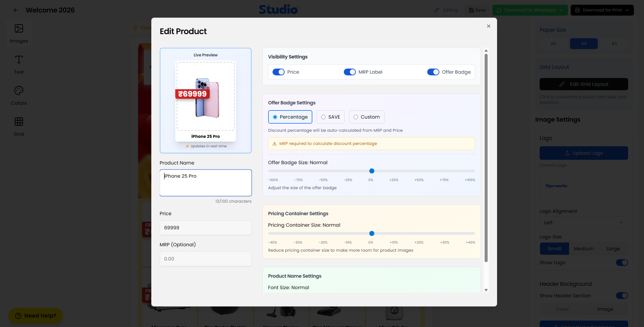Click the pencil Editing icon
This screenshot has width=644, height=327.
437,10
